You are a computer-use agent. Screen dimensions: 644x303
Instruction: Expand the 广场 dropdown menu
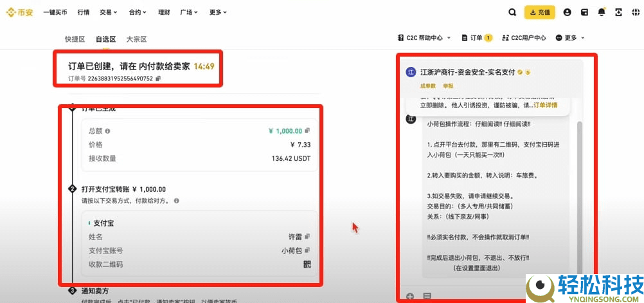[189, 12]
